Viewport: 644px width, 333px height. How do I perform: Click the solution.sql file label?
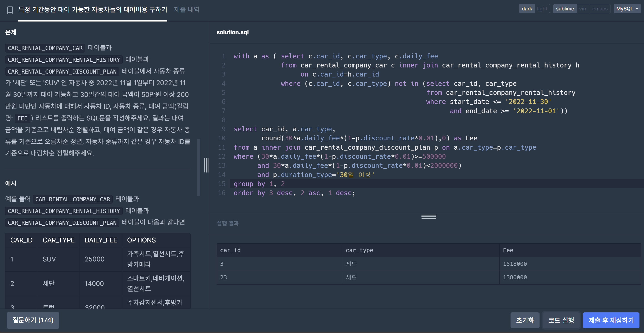point(232,32)
